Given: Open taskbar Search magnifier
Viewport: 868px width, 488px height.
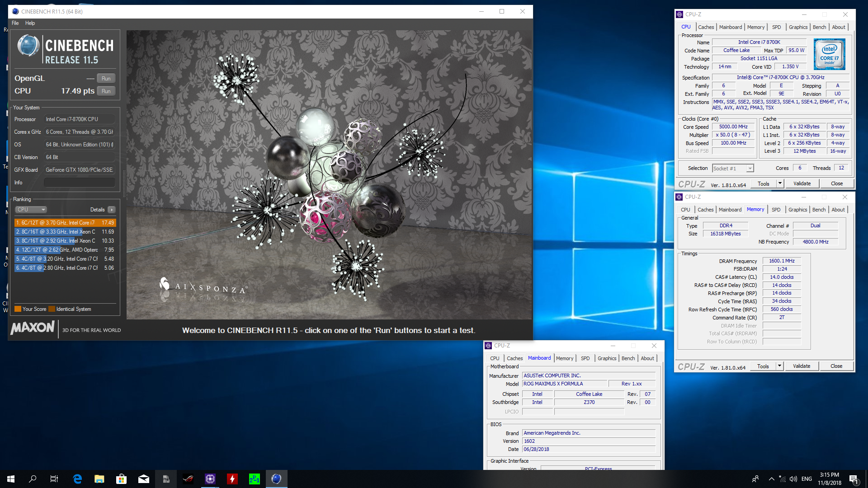Looking at the screenshot, I should coord(33,479).
